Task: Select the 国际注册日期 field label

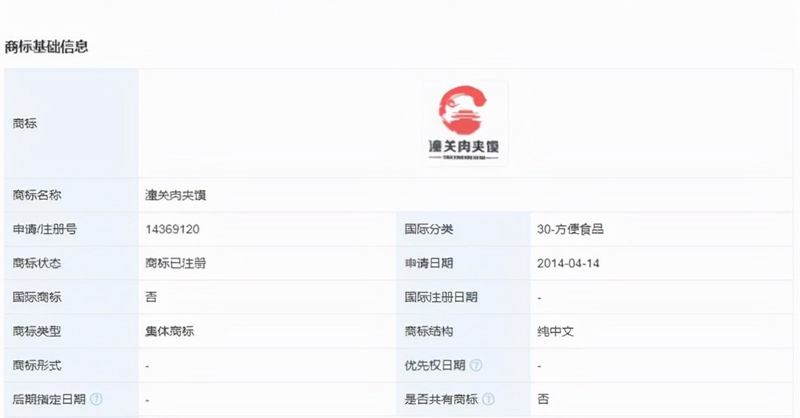Action: pyautogui.click(x=441, y=297)
